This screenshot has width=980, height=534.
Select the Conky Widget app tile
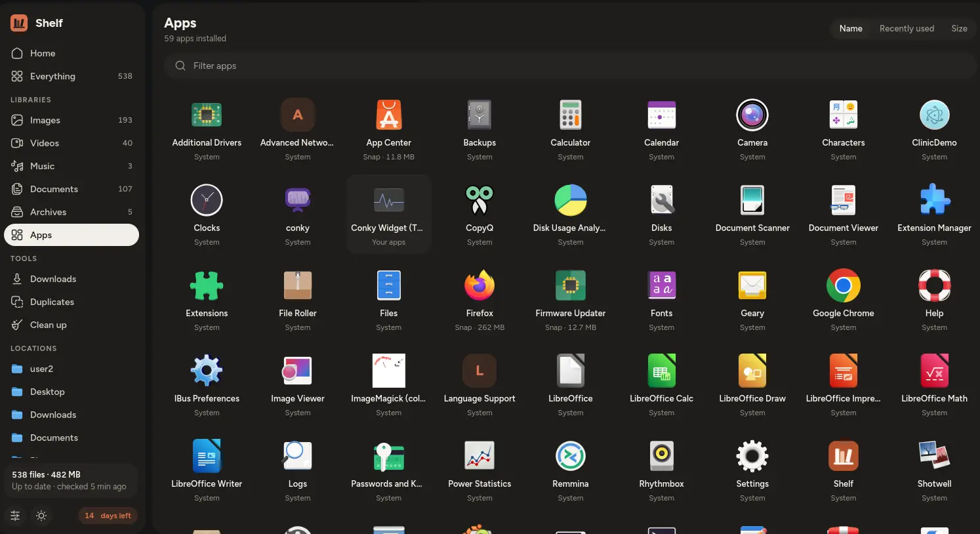pos(389,215)
